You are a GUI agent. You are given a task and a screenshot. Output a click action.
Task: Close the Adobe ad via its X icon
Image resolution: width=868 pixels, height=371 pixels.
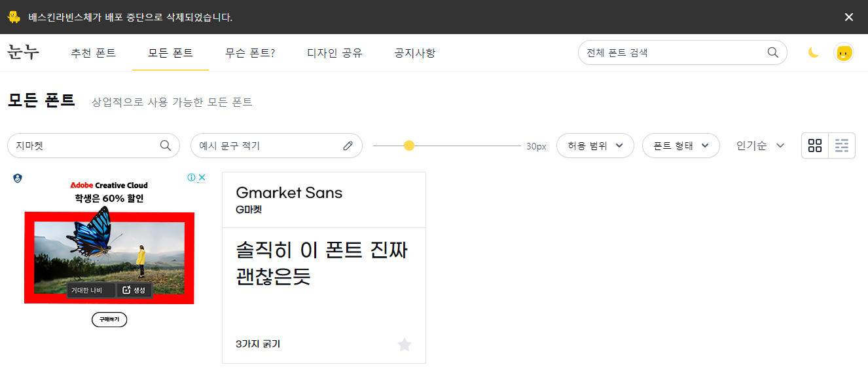pos(202,178)
